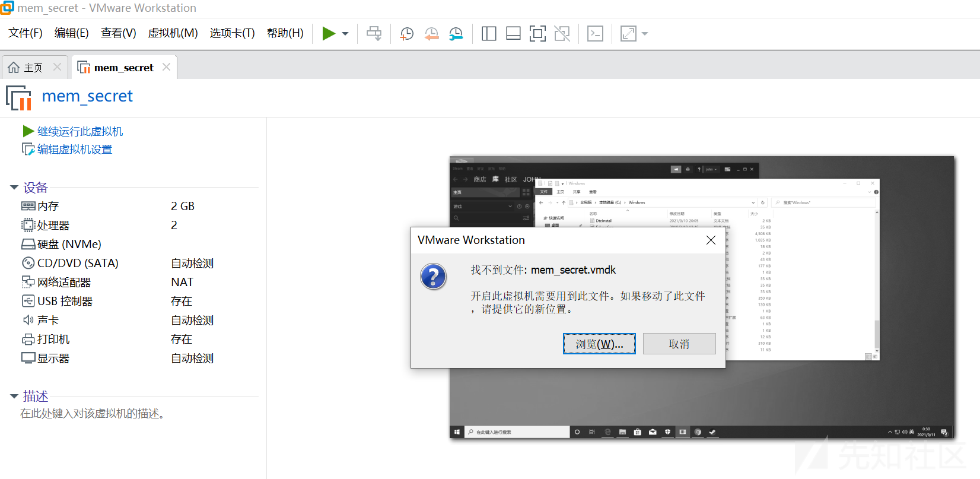This screenshot has width=980, height=479.
Task: Click the Unity mode toolbar icon
Action: tap(562, 33)
